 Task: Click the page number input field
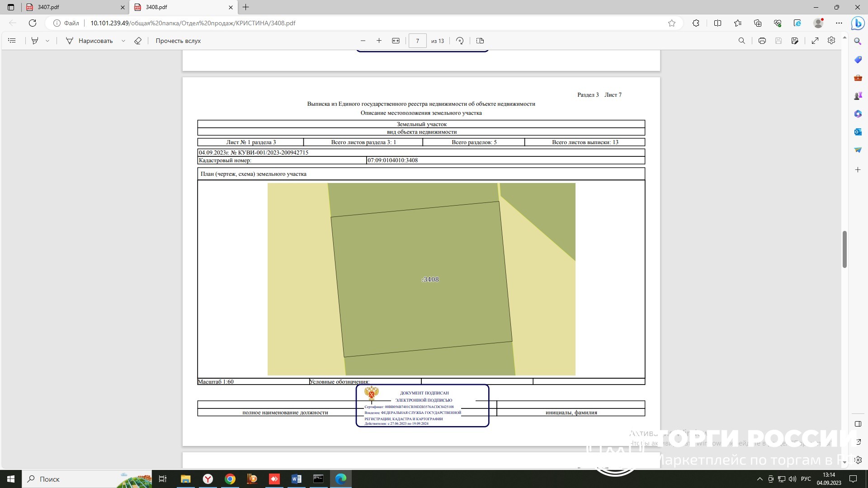point(417,41)
